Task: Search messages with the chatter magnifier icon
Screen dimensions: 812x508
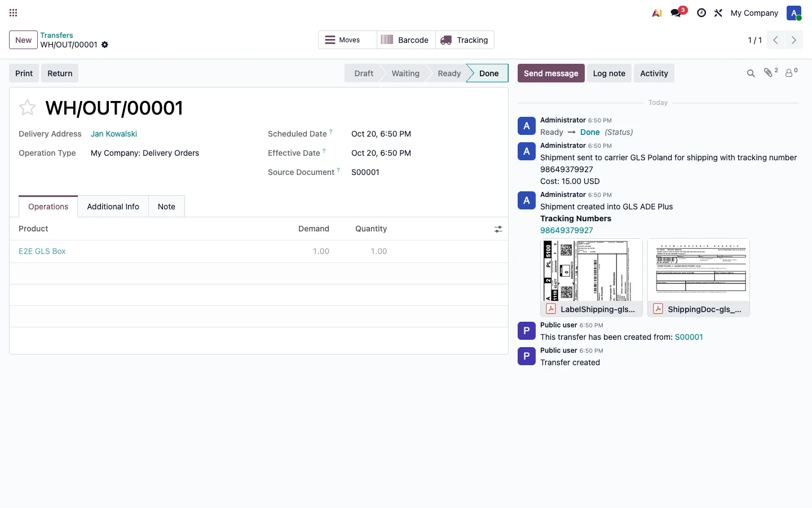Action: [751, 73]
